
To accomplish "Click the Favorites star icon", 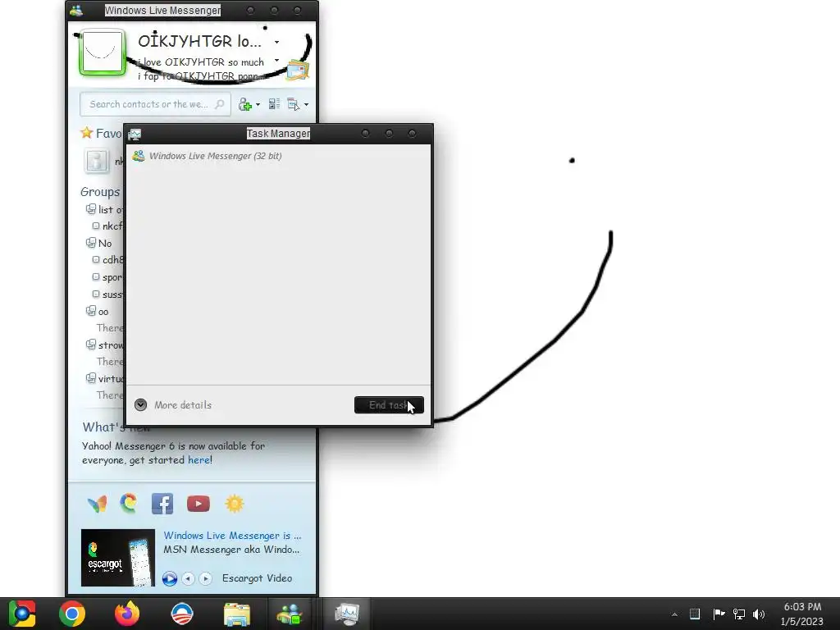I will click(86, 132).
